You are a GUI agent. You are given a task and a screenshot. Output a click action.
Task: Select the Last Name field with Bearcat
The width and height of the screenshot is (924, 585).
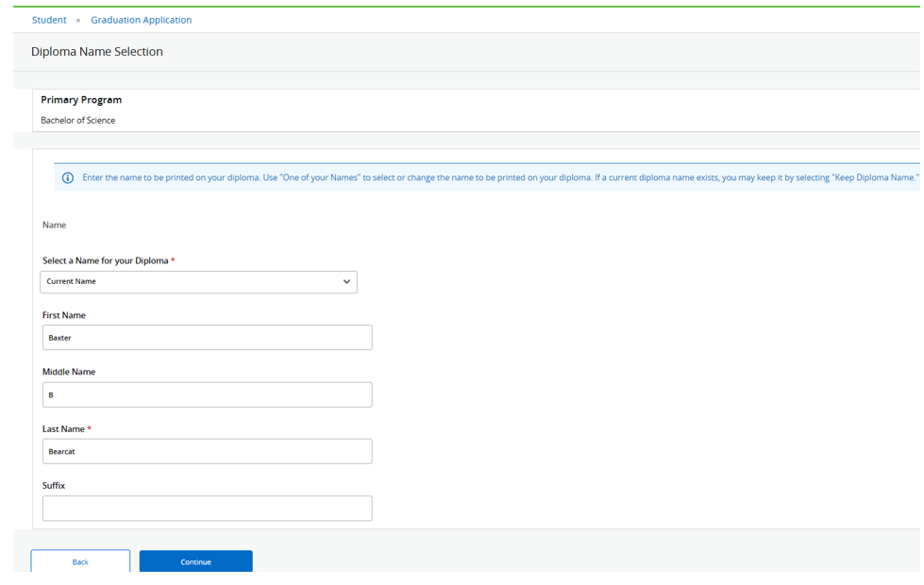tap(207, 451)
